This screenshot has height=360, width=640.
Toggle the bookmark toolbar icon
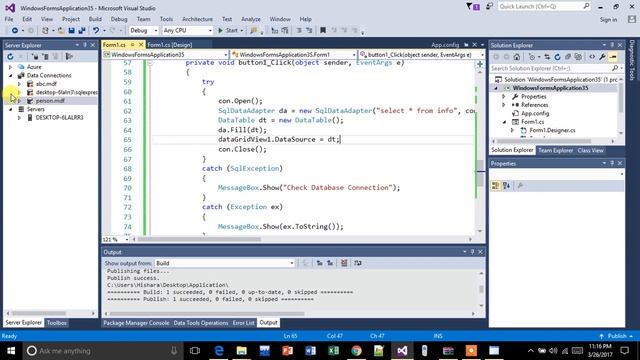click(x=323, y=30)
